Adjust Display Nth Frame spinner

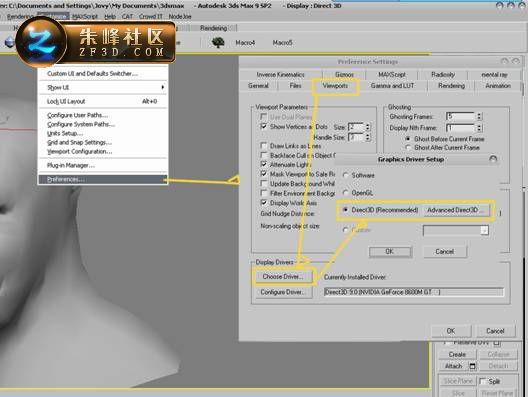point(479,128)
